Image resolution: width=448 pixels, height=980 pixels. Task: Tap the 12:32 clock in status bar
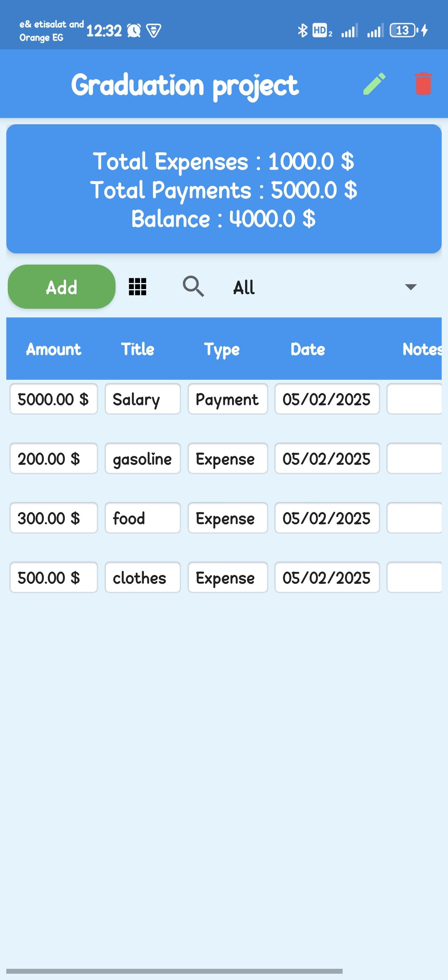(x=104, y=30)
